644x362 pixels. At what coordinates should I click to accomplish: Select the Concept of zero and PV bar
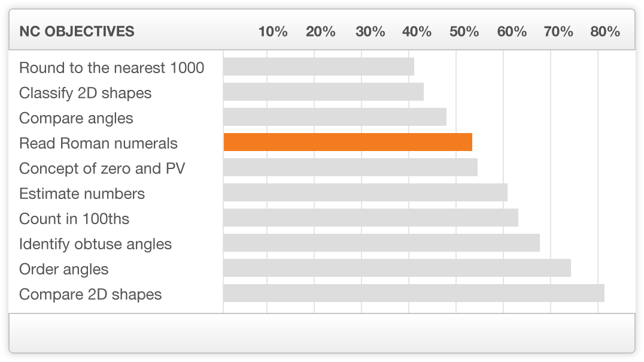pyautogui.click(x=350, y=167)
